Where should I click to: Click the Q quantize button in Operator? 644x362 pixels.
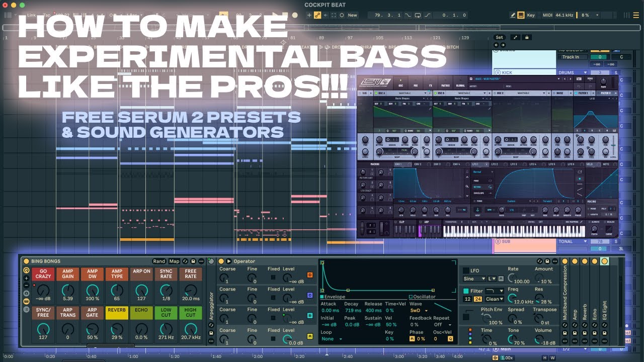click(x=450, y=339)
